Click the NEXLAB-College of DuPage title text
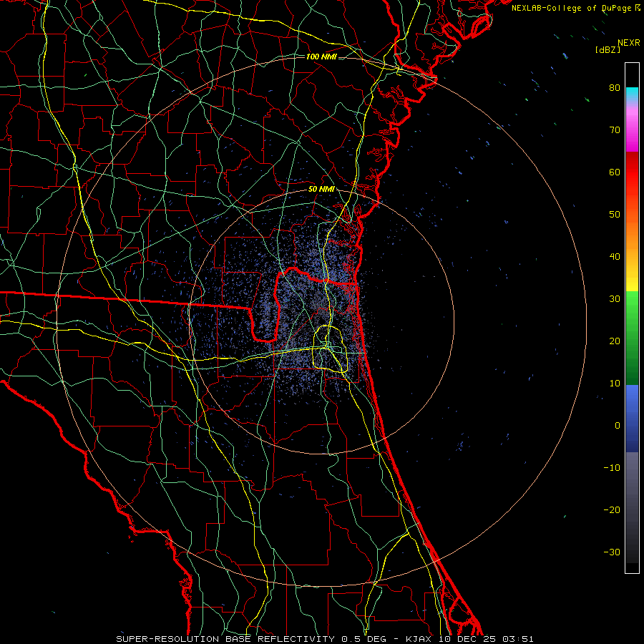 coord(572,8)
